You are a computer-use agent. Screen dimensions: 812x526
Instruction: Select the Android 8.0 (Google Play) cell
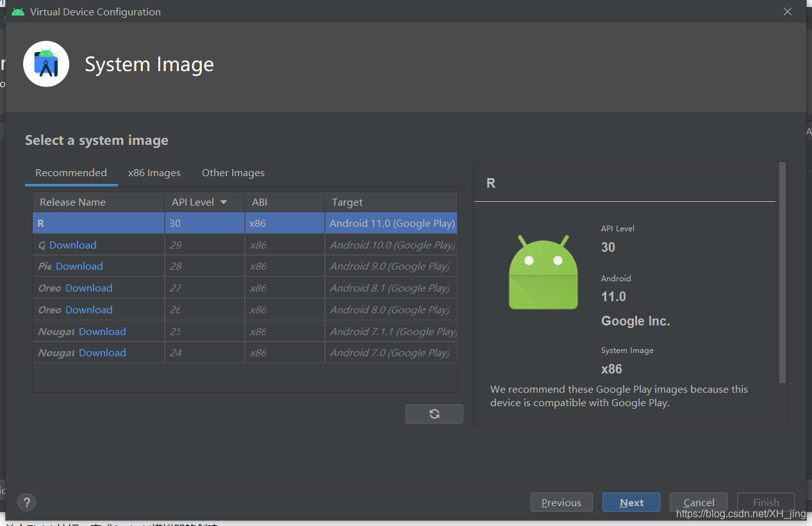click(x=392, y=309)
